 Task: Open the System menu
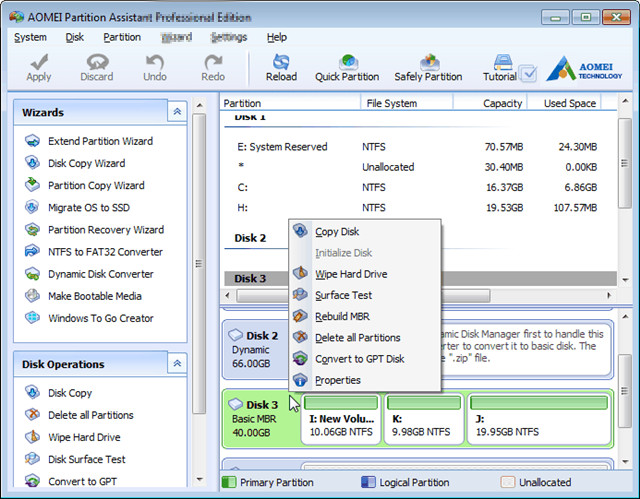tap(30, 37)
